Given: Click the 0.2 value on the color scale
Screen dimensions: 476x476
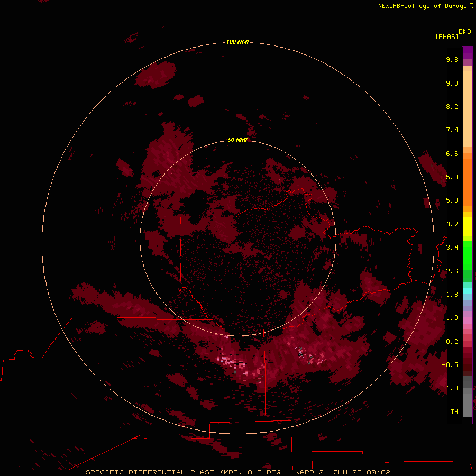Looking at the screenshot, I should (452, 342).
